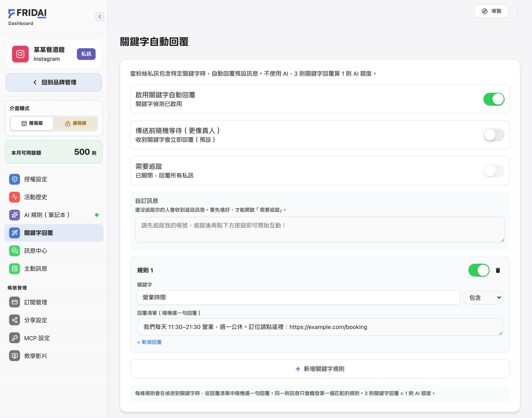
Task: Click the MCP 設定 key icon
Action: point(15,338)
